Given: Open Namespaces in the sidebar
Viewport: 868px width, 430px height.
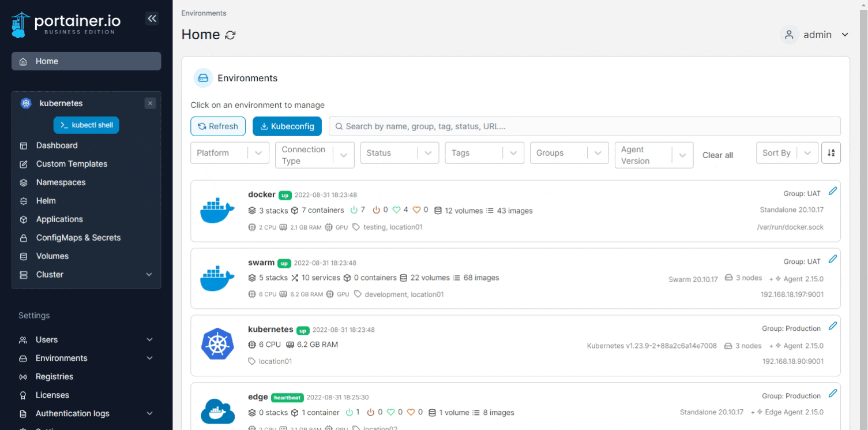Looking at the screenshot, I should pyautogui.click(x=61, y=182).
